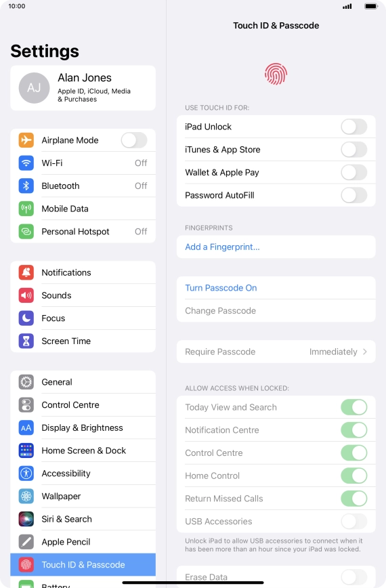This screenshot has width=386, height=588.
Task: Open Wi-Fi settings via its blue icon
Action: click(x=26, y=163)
